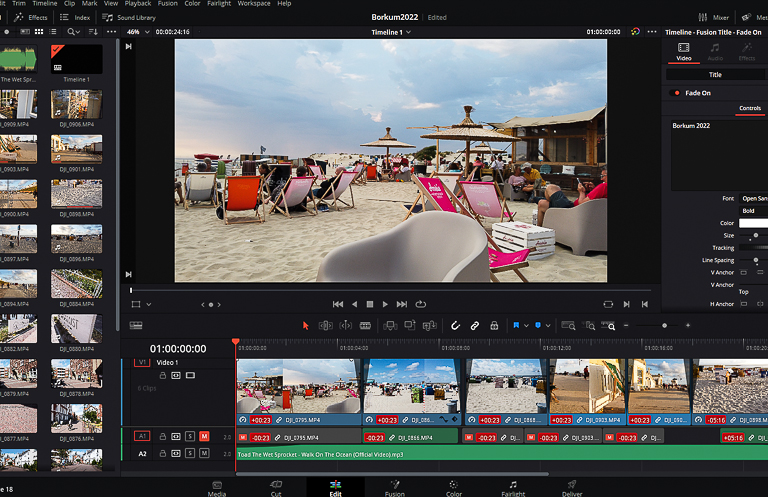Open the Playback menu
Image resolution: width=768 pixels, height=497 pixels.
(138, 3)
